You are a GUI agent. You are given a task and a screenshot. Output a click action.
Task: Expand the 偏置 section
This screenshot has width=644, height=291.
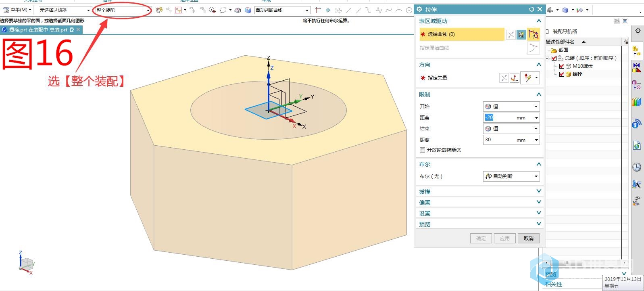(x=538, y=202)
